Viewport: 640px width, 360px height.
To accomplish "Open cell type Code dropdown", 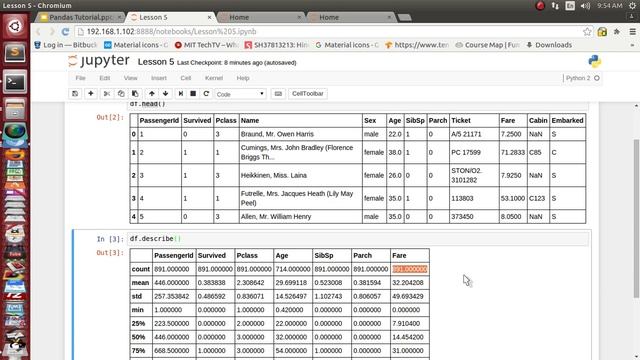I will (x=240, y=94).
